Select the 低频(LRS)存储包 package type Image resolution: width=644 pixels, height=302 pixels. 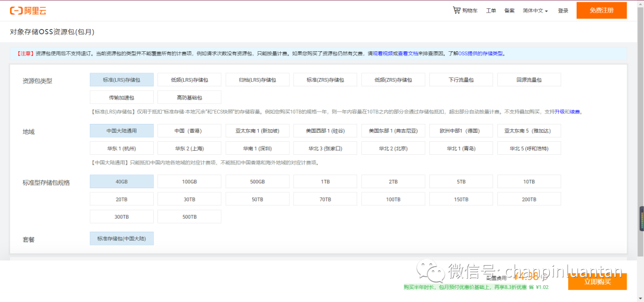pyautogui.click(x=190, y=80)
